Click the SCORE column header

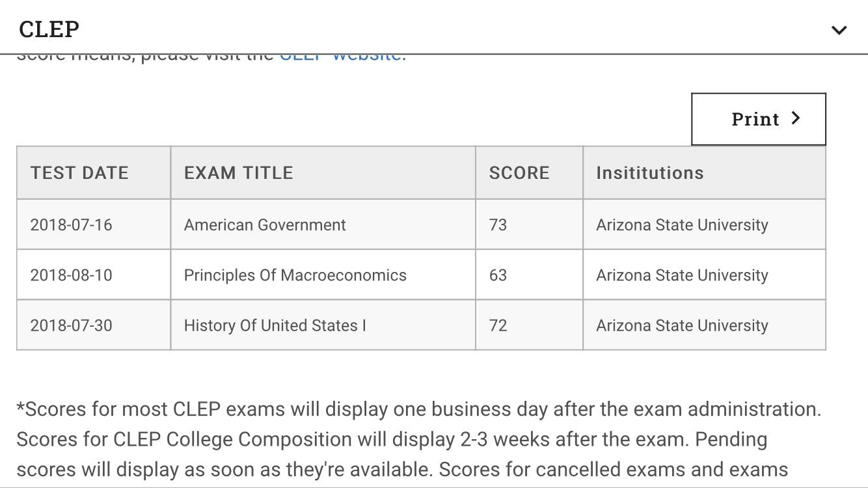519,172
